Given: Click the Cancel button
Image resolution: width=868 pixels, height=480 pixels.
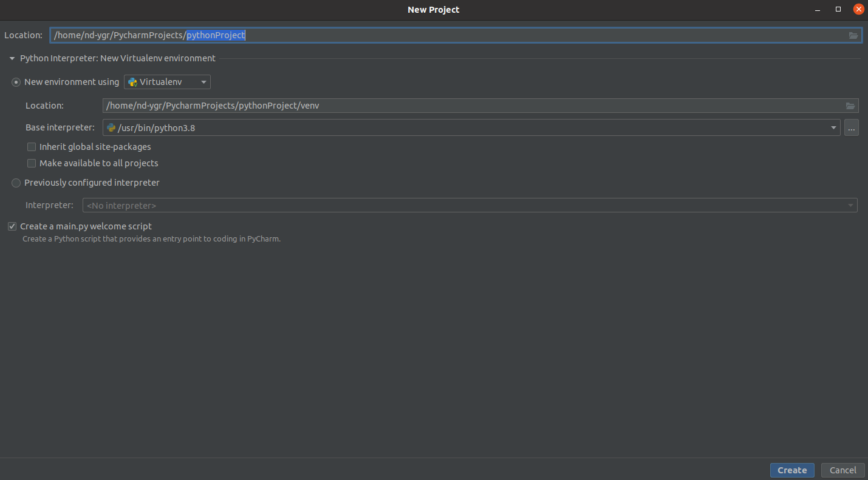Looking at the screenshot, I should point(842,470).
